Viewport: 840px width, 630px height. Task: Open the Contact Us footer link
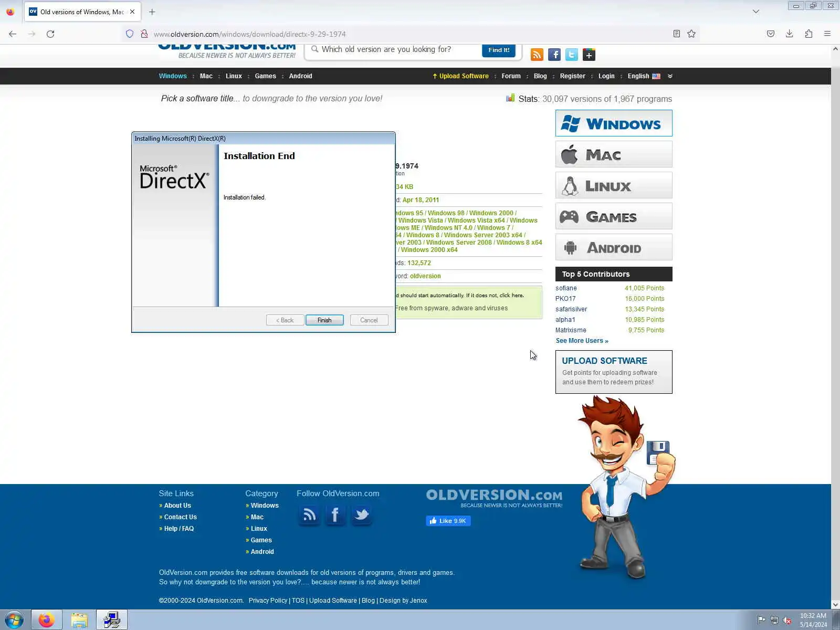click(x=180, y=517)
